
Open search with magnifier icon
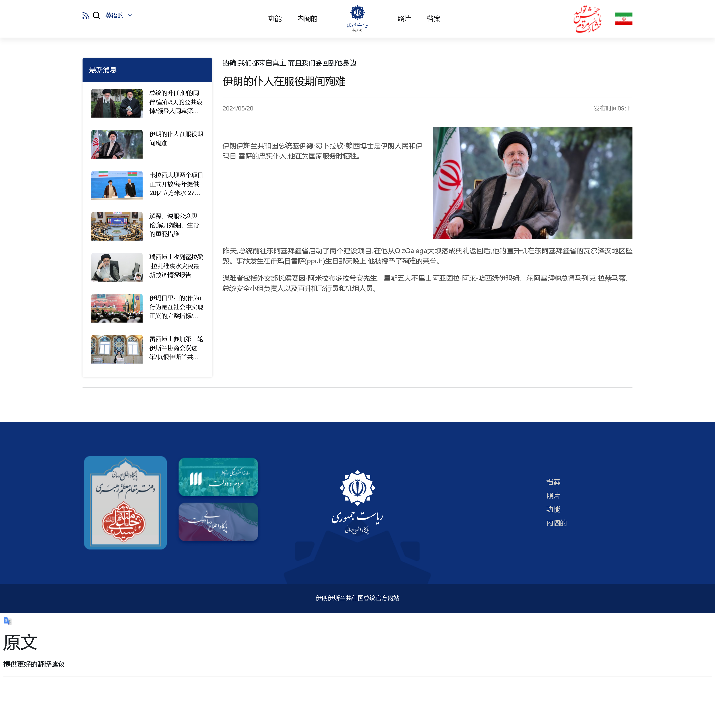click(x=96, y=16)
